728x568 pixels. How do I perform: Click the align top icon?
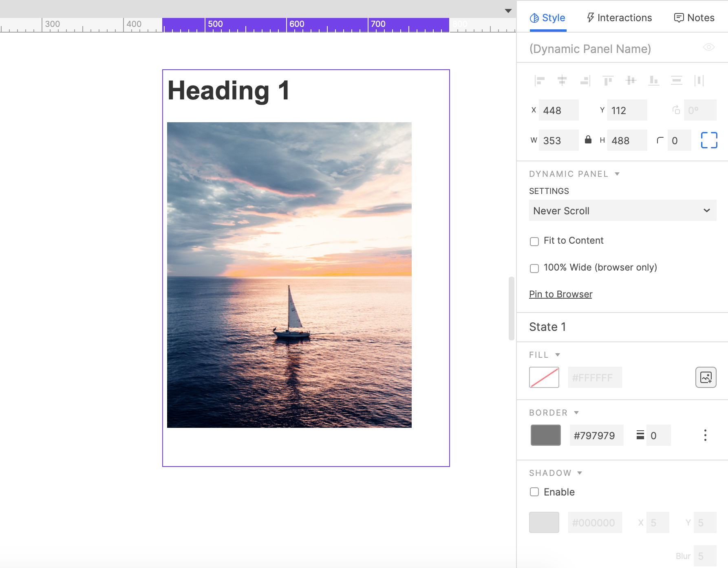point(608,81)
